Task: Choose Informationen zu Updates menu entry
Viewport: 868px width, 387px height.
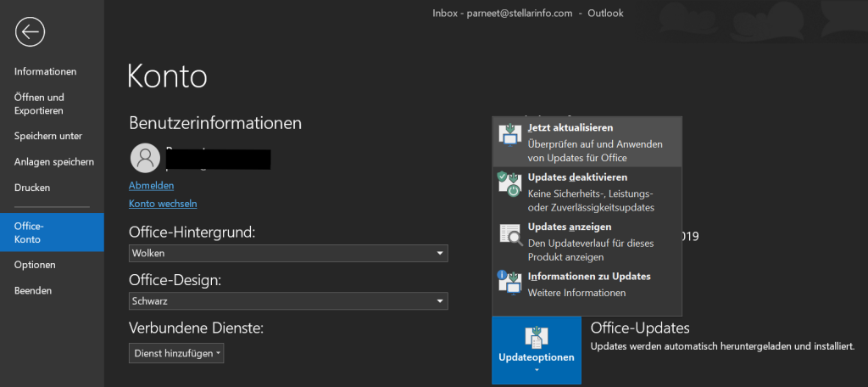Action: point(587,283)
